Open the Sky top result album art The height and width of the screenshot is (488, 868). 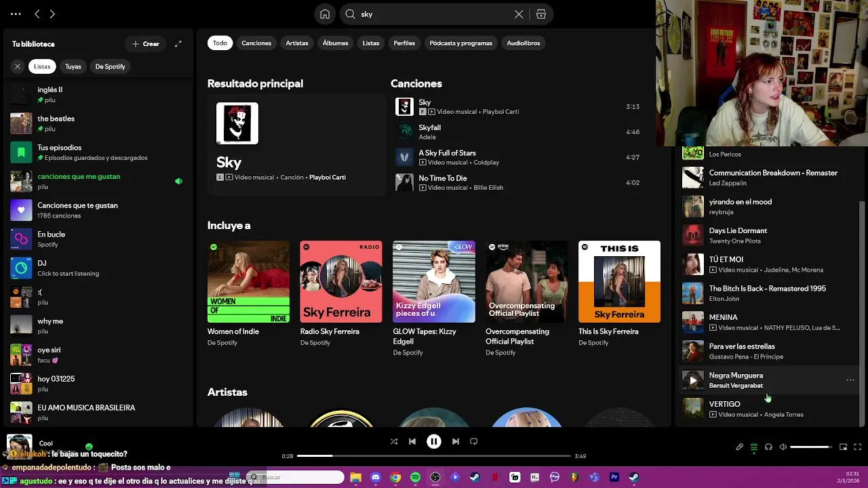click(237, 123)
